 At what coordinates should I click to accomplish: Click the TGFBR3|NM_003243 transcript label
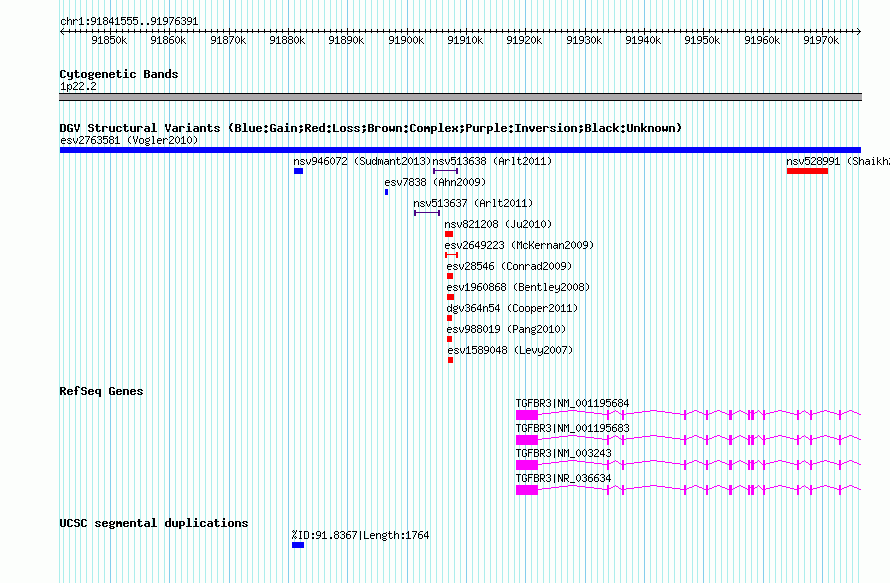564,454
